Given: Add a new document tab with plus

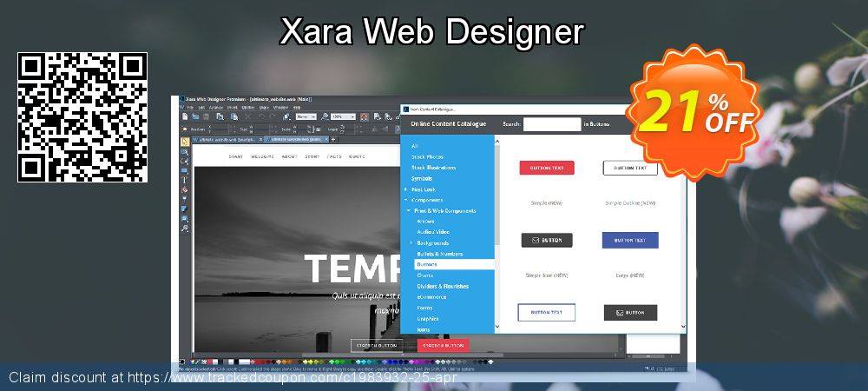Looking at the screenshot, I should coord(333,140).
